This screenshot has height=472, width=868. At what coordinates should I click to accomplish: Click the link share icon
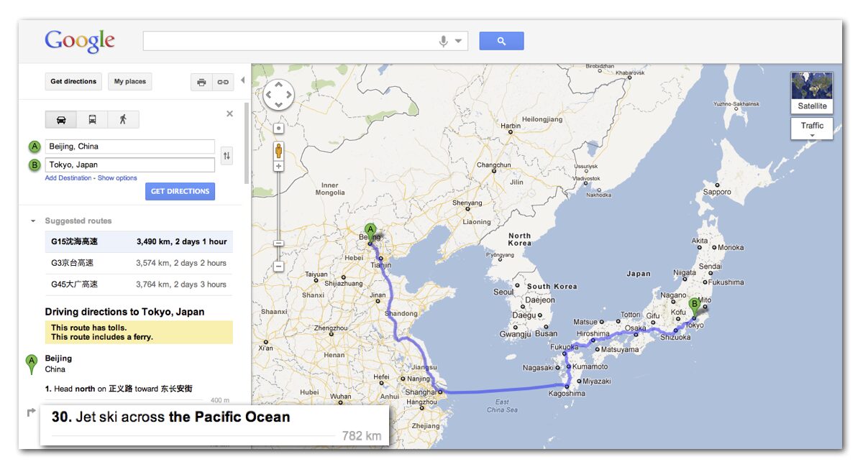[x=223, y=82]
